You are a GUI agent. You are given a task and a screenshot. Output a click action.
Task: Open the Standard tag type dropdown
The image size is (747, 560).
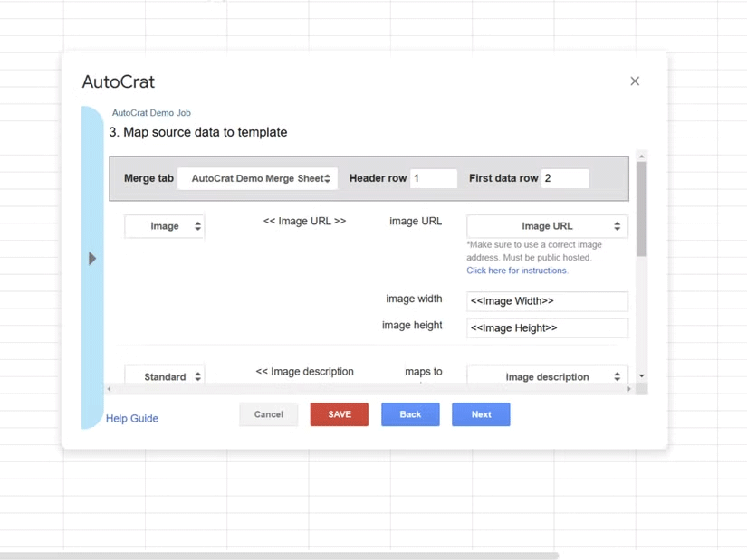coord(165,376)
